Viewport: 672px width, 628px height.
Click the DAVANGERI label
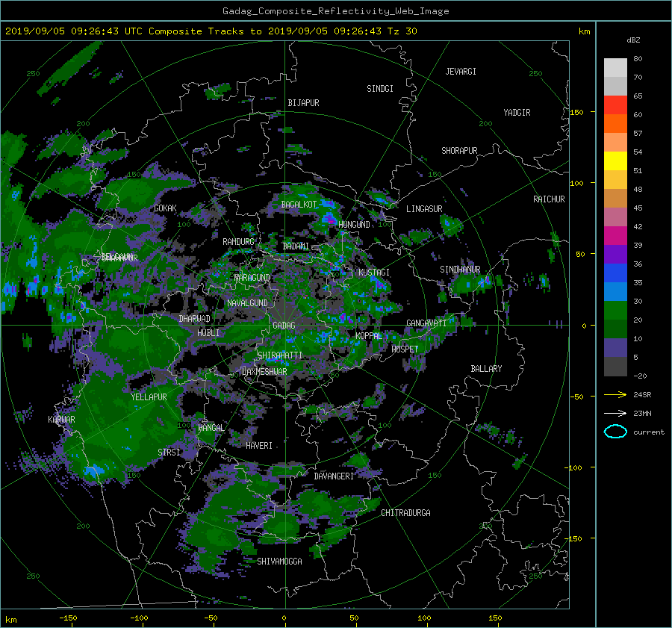coord(334,476)
